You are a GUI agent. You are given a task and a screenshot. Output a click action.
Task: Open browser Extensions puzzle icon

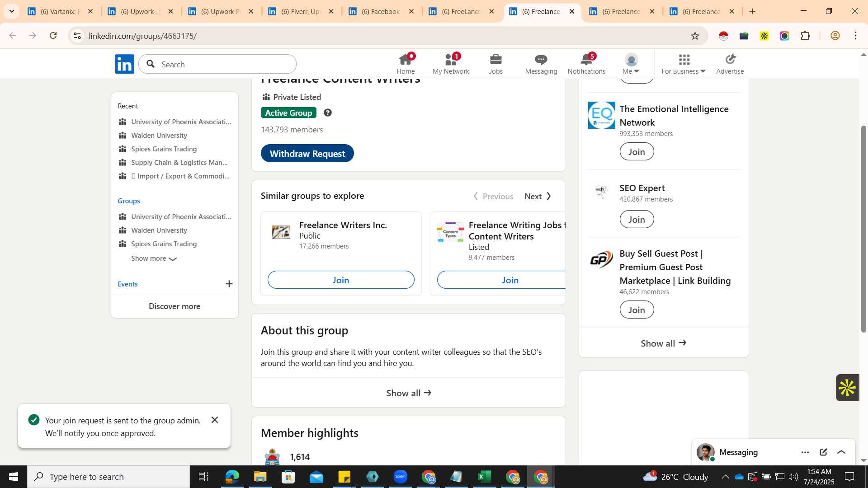point(805,36)
